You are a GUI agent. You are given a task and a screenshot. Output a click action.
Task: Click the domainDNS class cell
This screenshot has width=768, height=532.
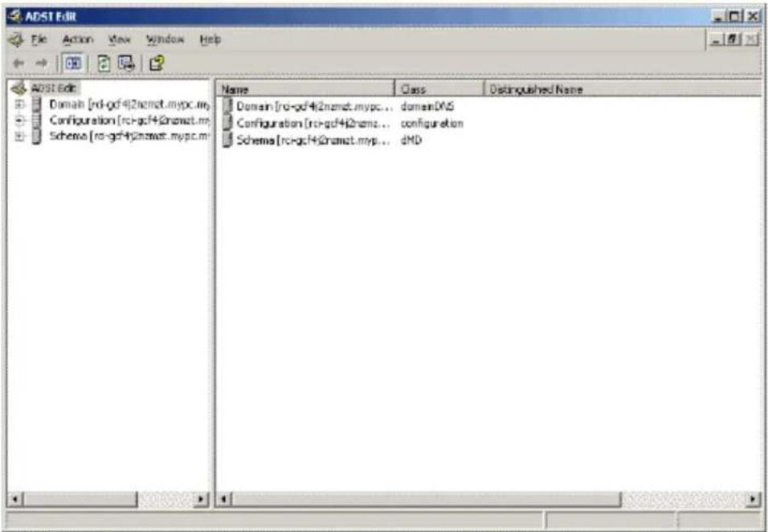(x=427, y=106)
